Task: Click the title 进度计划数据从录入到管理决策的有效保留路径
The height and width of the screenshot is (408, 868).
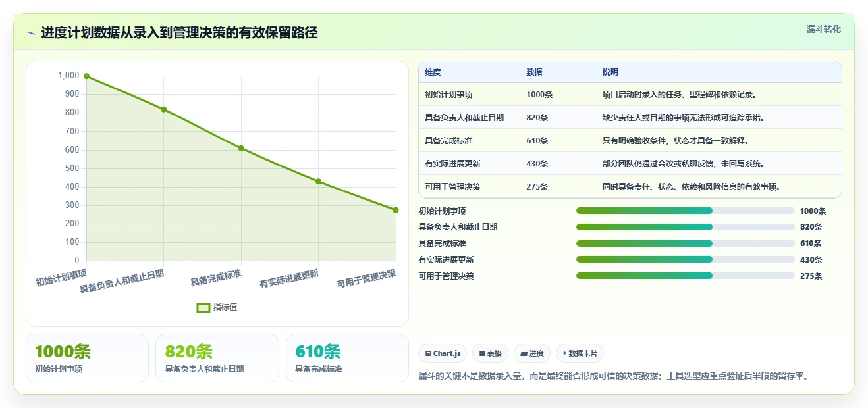Action: coord(179,33)
